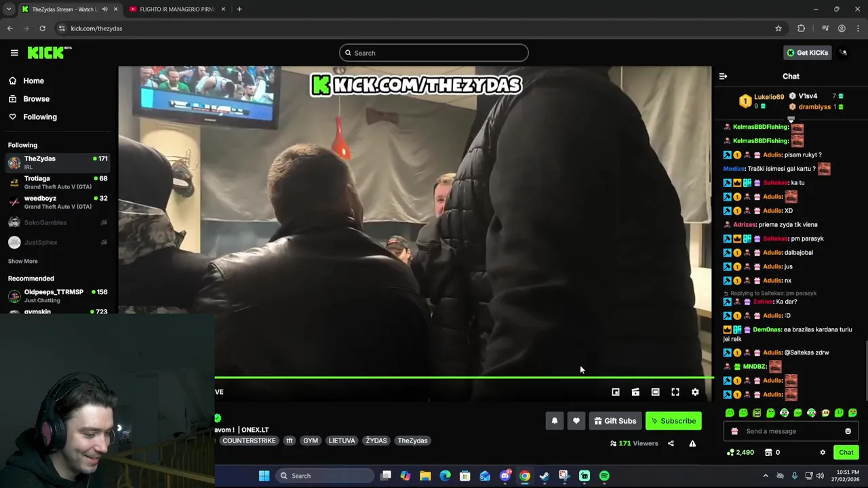Go to Home in sidebar

coord(33,81)
